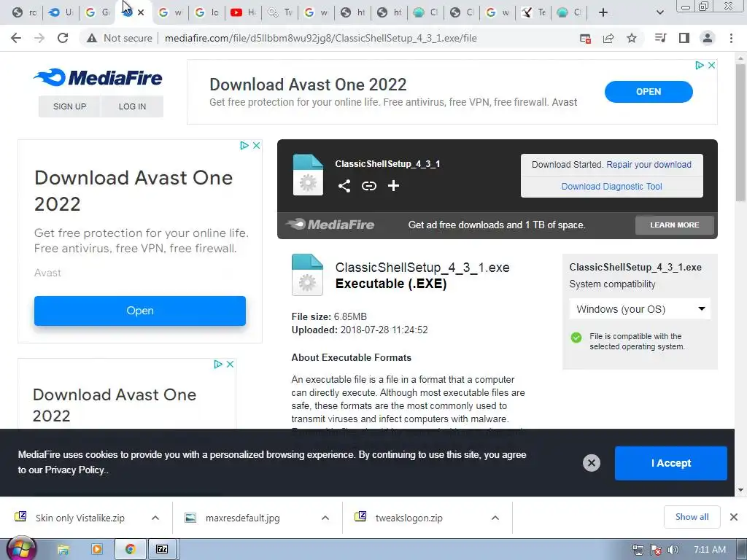The width and height of the screenshot is (747, 560).
Task: Close the top banner Avast ad
Action: [711, 65]
